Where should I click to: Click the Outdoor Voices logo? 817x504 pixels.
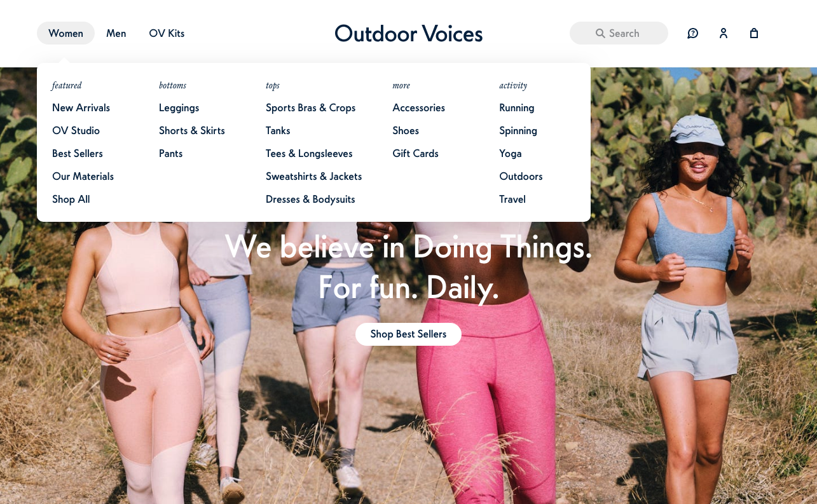409,33
